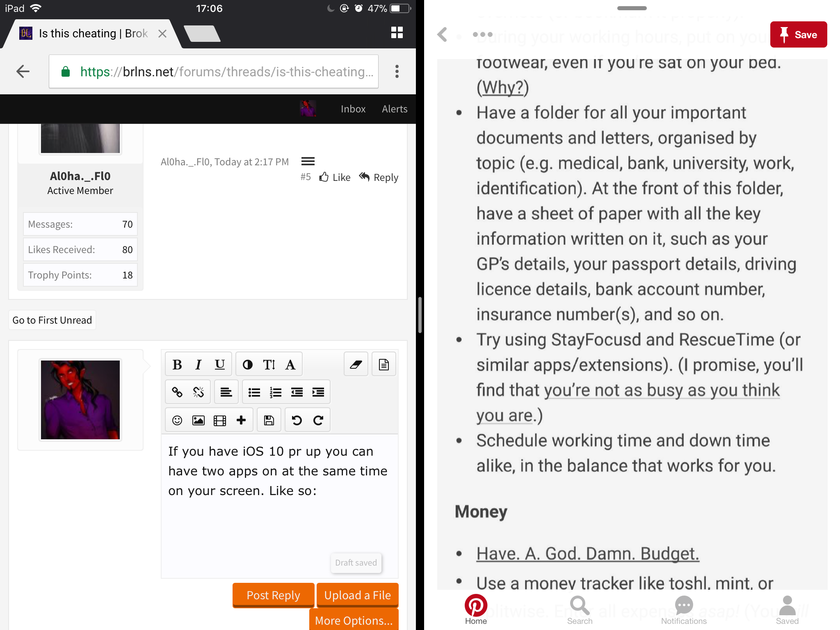Switch to Pinterest Home tab

point(476,610)
